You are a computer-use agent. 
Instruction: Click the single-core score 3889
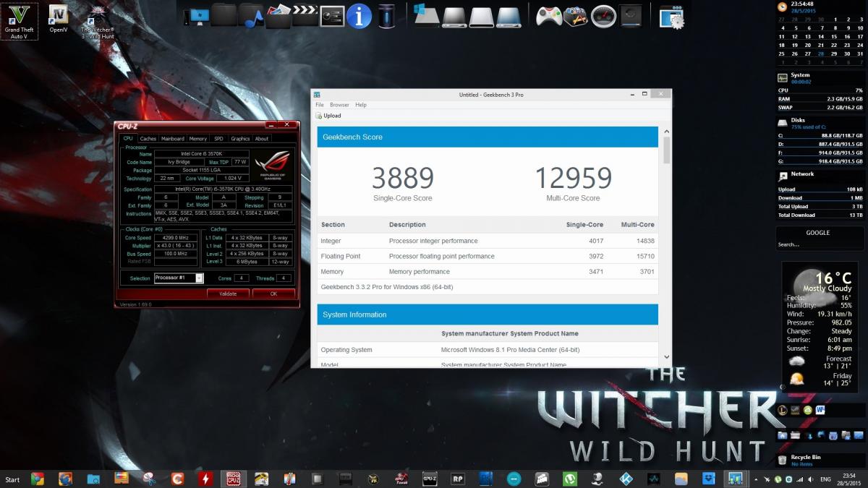[x=403, y=178]
